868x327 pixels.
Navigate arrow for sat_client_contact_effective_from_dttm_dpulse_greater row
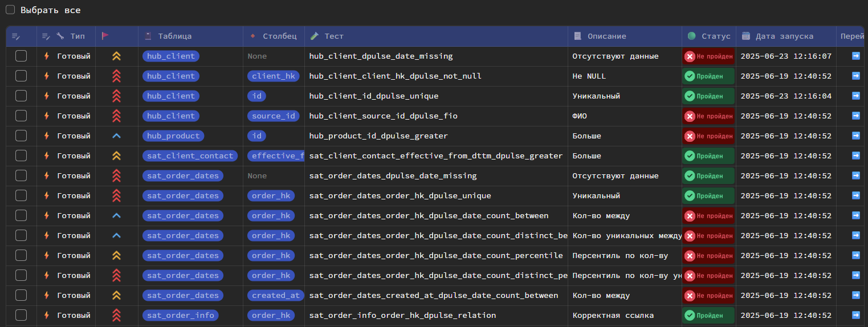(855, 156)
